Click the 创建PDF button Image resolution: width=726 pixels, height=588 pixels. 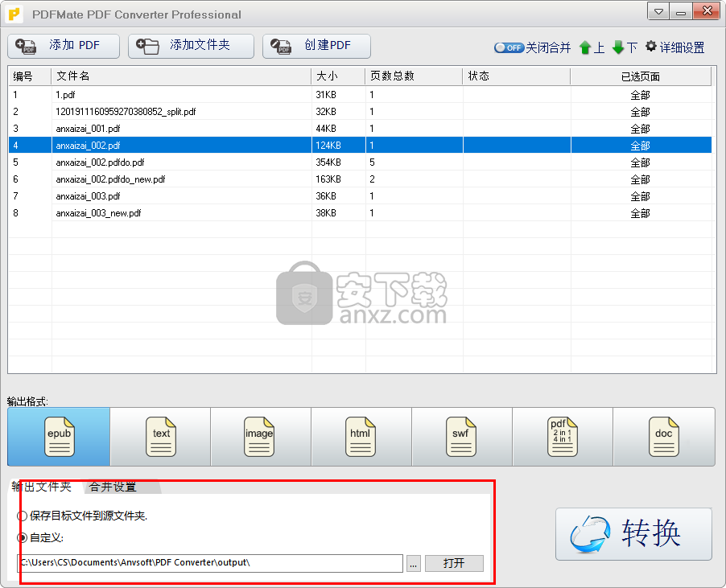pos(316,46)
